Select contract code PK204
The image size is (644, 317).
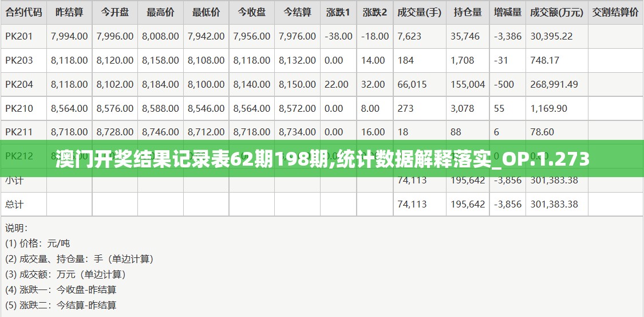tap(19, 84)
